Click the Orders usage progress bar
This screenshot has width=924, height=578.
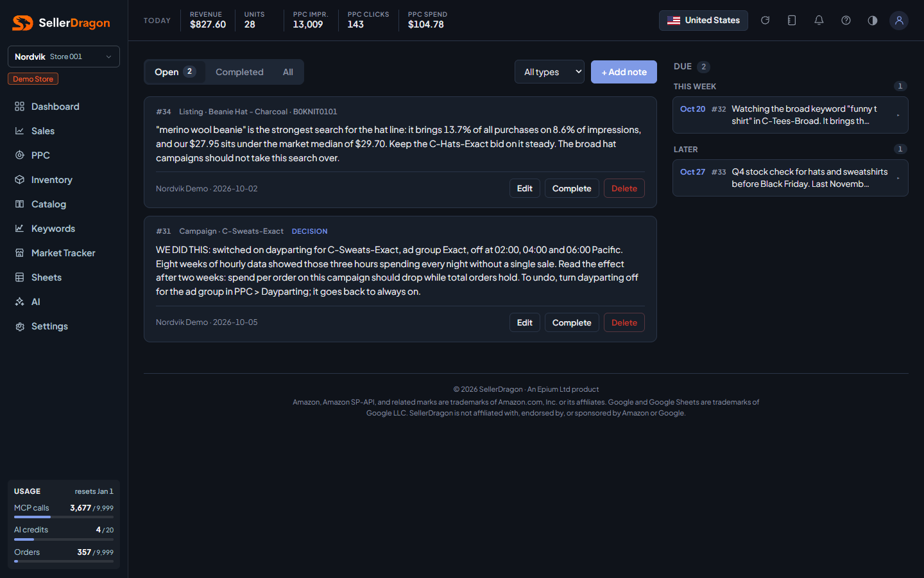[64, 561]
